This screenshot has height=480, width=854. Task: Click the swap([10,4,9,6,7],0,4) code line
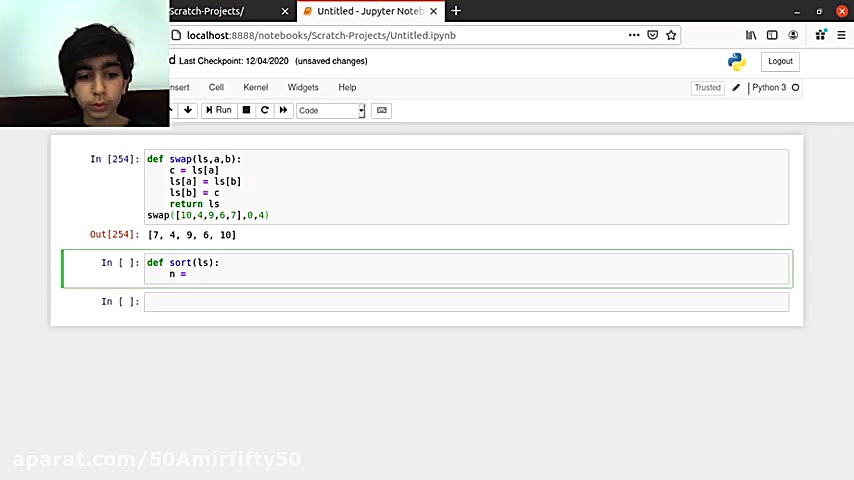point(208,215)
